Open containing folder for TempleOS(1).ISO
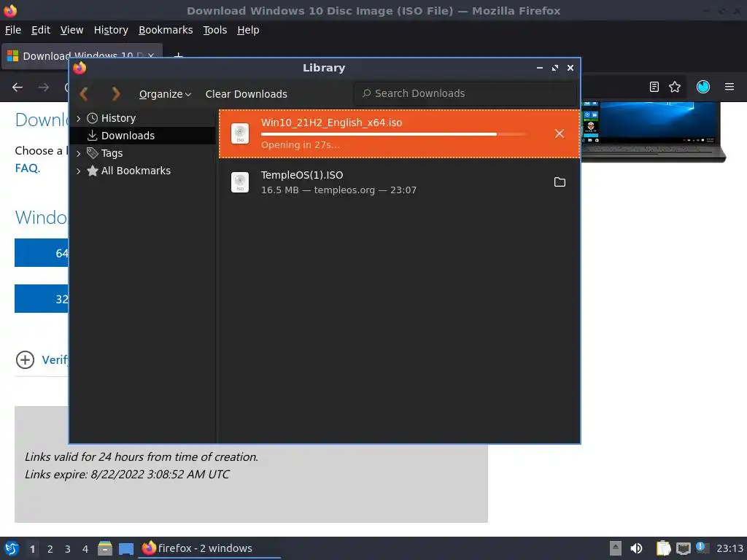 pos(560,182)
